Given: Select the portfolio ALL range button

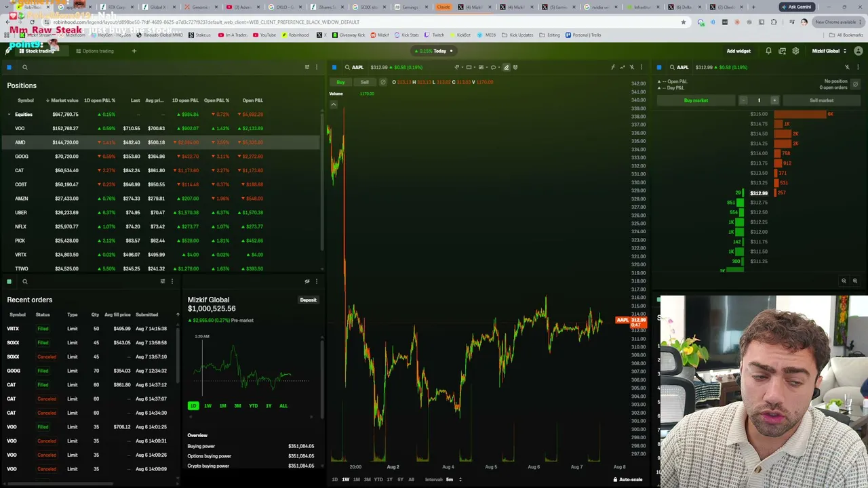Looking at the screenshot, I should (x=283, y=406).
